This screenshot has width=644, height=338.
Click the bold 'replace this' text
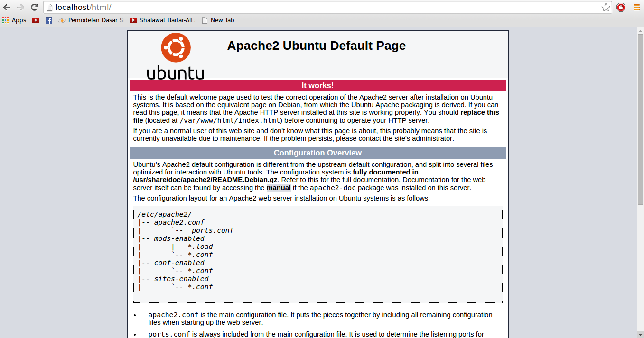coord(480,113)
